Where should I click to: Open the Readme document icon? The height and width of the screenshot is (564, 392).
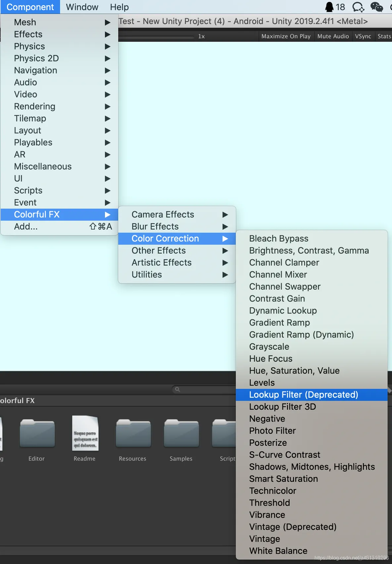[x=85, y=433]
